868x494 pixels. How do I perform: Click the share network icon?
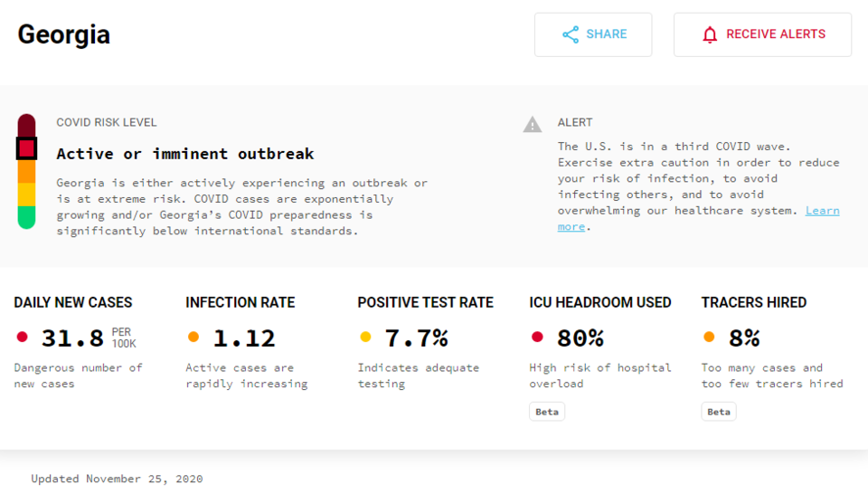(571, 34)
